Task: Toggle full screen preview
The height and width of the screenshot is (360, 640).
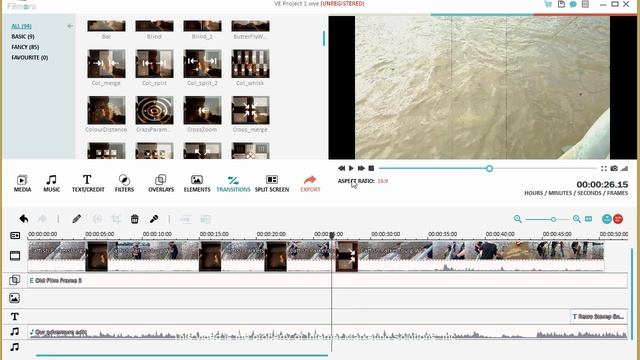Action: 604,168
